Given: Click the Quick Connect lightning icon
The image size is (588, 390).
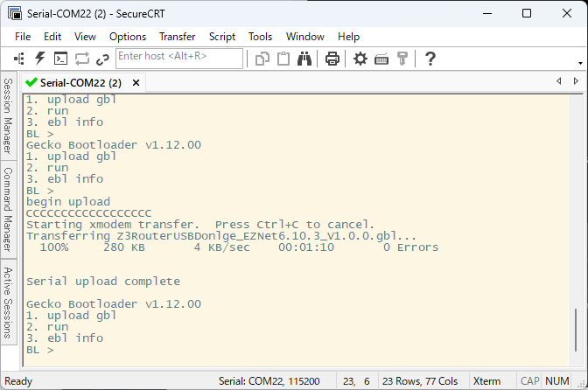Looking at the screenshot, I should point(39,59).
